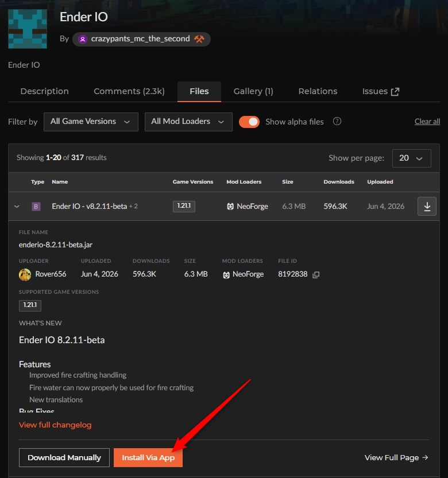This screenshot has width=448, height=478.
Task: Click the download arrow icon button
Action: [427, 207]
